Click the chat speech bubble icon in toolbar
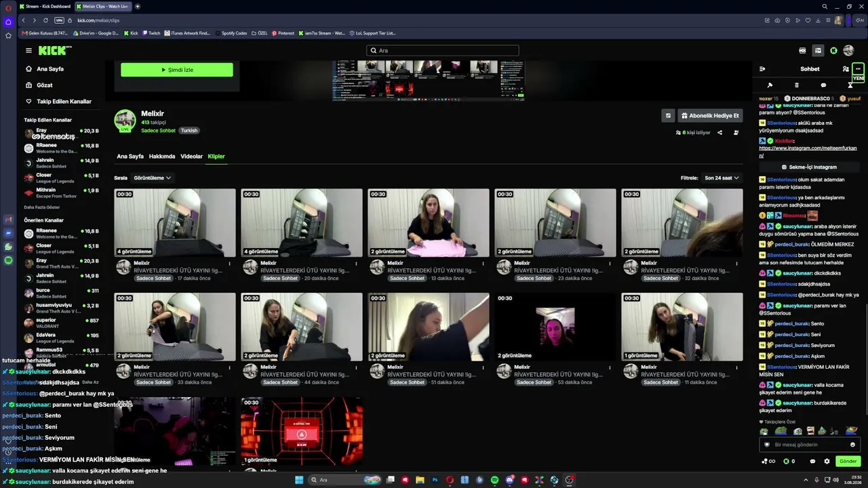 pyautogui.click(x=823, y=85)
